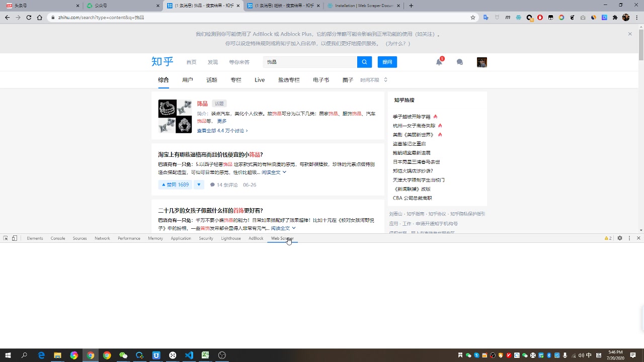Open the notification bell with red badge
Image resolution: width=644 pixels, height=362 pixels.
tap(439, 61)
